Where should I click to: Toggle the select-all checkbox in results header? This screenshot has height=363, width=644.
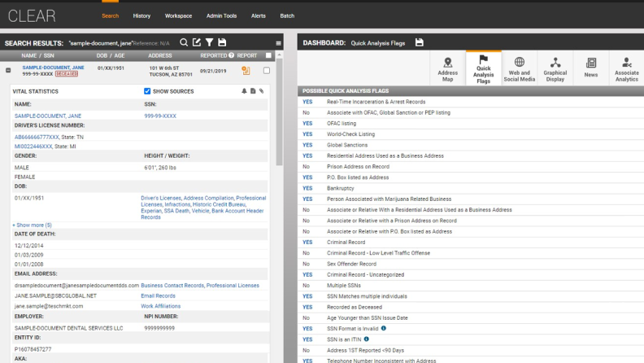[267, 55]
